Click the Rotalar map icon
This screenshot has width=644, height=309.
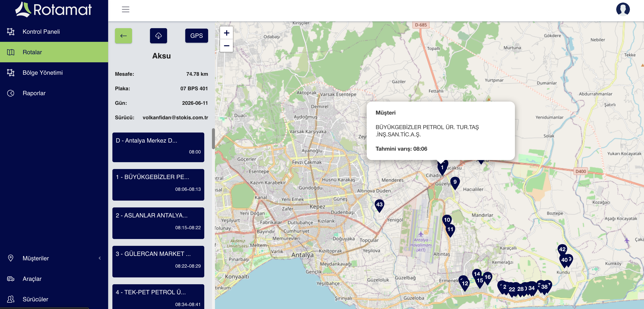pos(11,52)
